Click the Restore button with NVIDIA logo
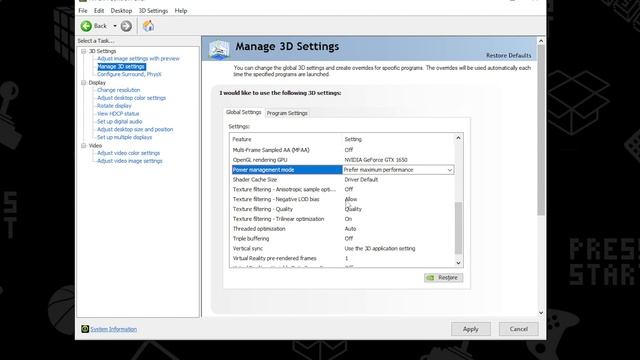This screenshot has width=640, height=360. [x=443, y=278]
